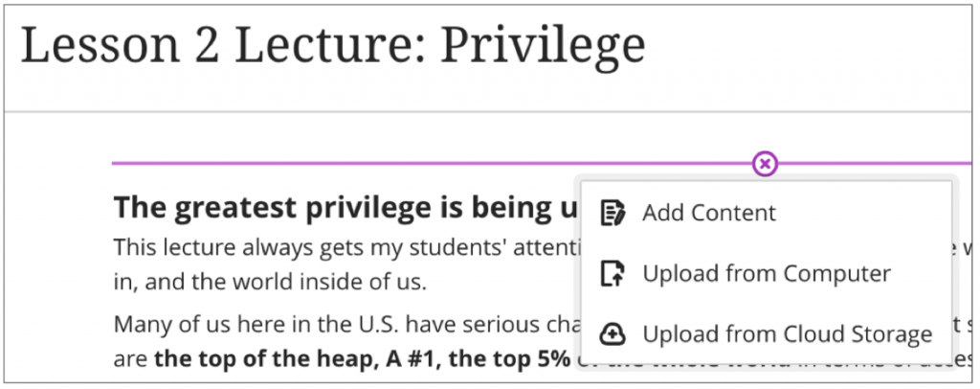The height and width of the screenshot is (389, 980).
Task: Click the text in, and the world inside of us
Action: coord(270,284)
